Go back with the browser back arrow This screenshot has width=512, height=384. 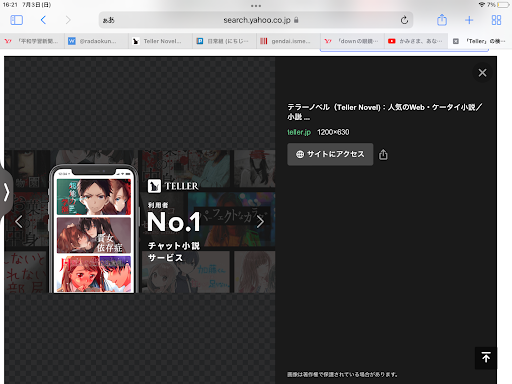coord(43,20)
